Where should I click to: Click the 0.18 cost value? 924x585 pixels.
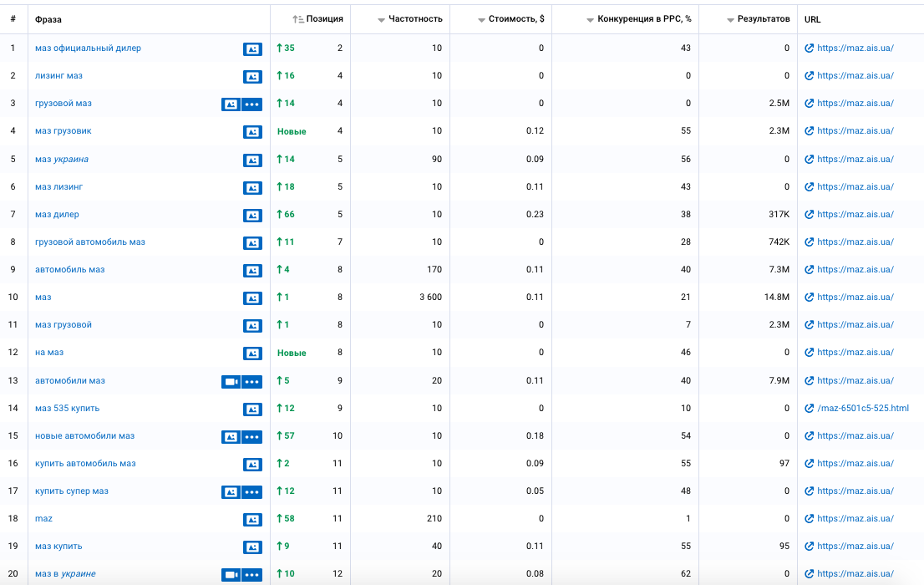point(535,435)
